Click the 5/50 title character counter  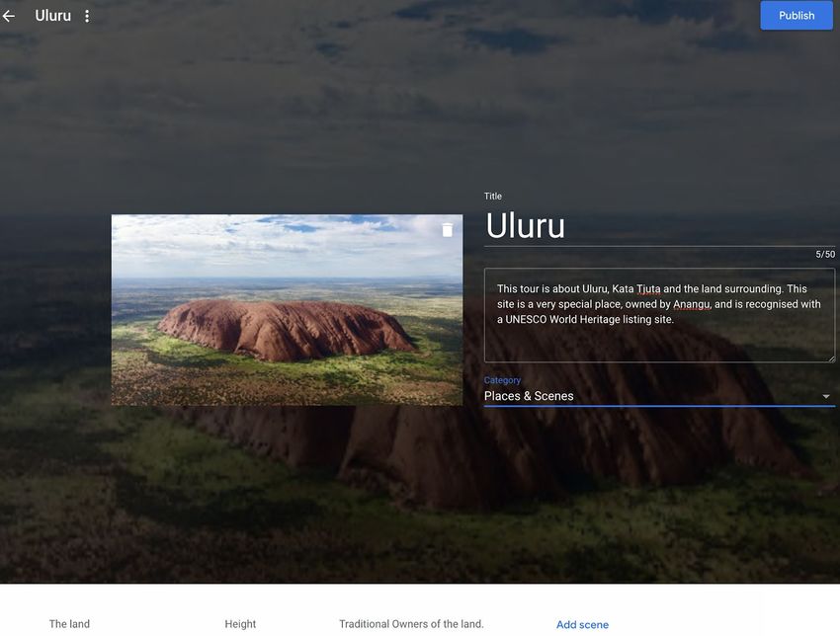[824, 255]
